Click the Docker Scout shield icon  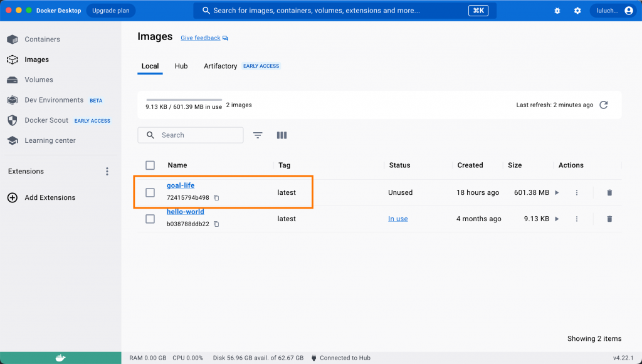tap(13, 120)
